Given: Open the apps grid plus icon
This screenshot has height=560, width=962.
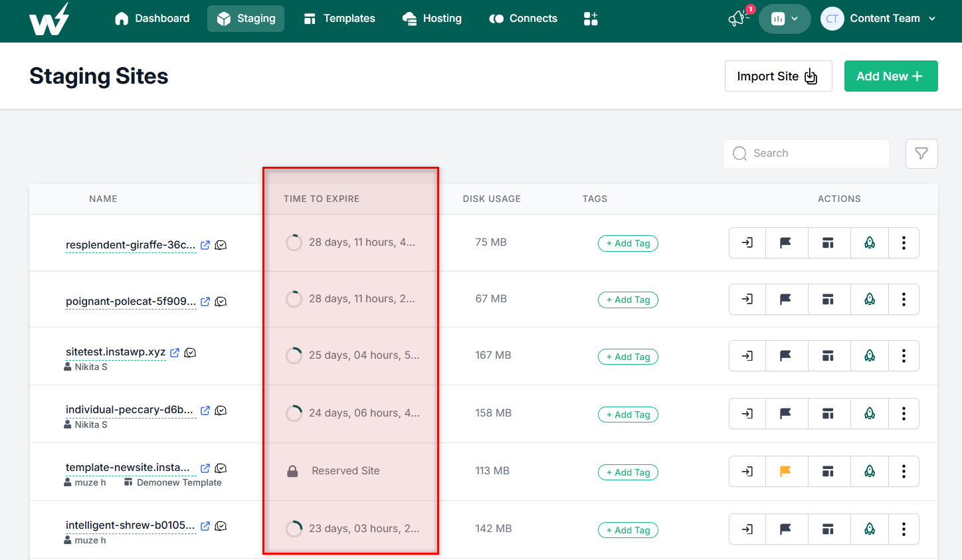Looking at the screenshot, I should (591, 19).
